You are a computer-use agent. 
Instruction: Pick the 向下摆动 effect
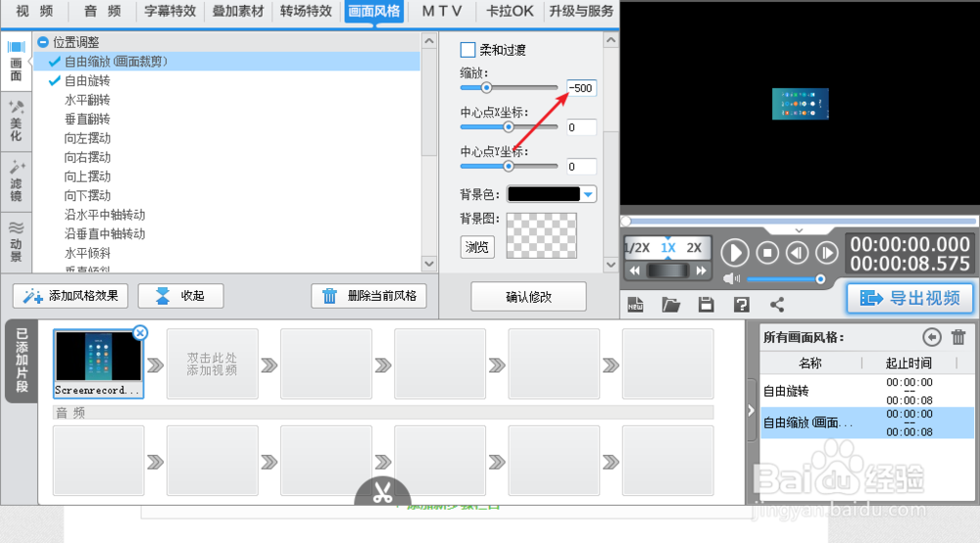coord(87,196)
